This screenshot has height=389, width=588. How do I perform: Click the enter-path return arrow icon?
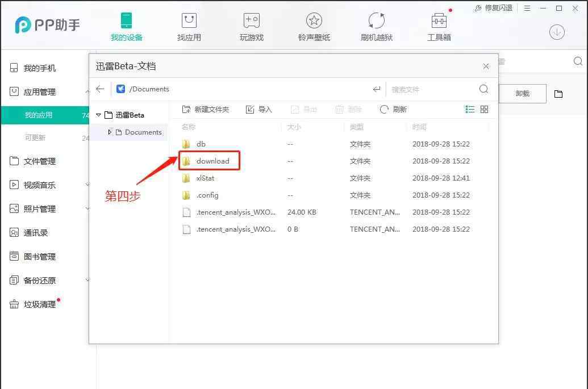377,89
